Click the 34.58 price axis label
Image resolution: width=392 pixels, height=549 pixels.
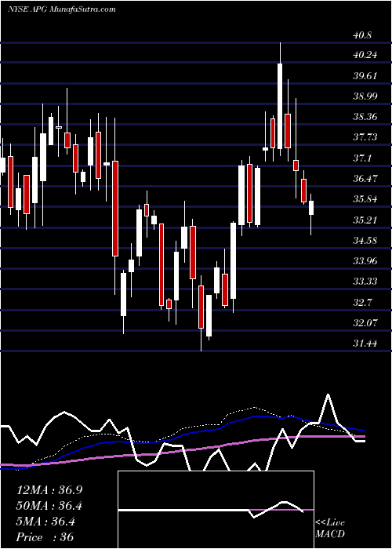pos(365,240)
